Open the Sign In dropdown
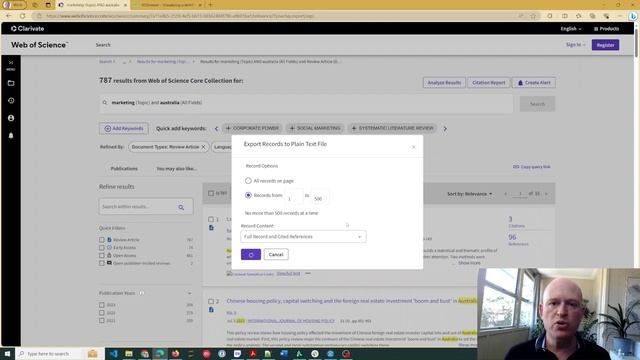The image size is (640, 360). [x=576, y=44]
